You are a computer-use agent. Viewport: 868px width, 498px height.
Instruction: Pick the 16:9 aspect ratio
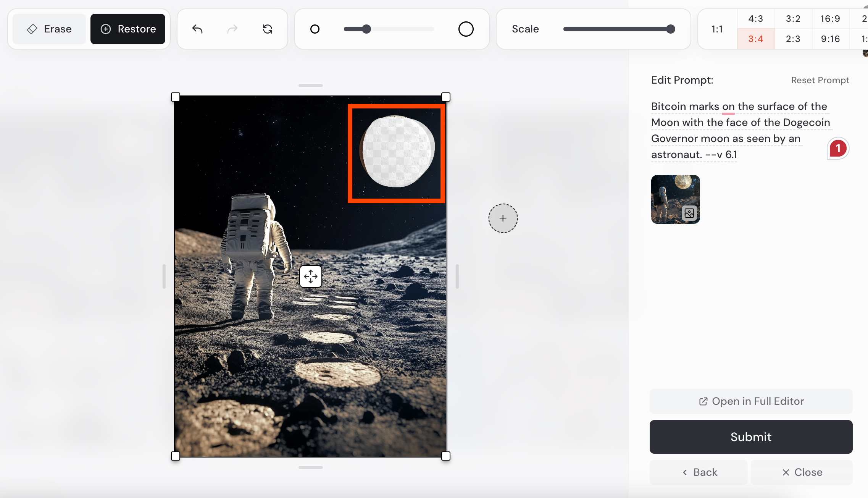click(830, 19)
